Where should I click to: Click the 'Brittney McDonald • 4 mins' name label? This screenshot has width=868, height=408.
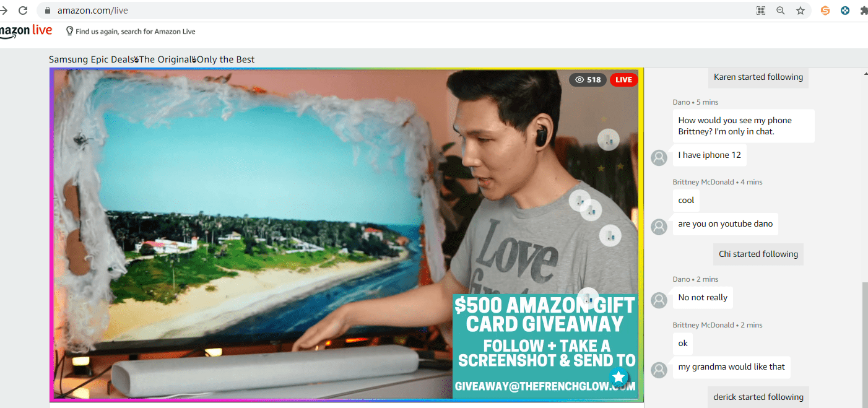[x=718, y=182]
